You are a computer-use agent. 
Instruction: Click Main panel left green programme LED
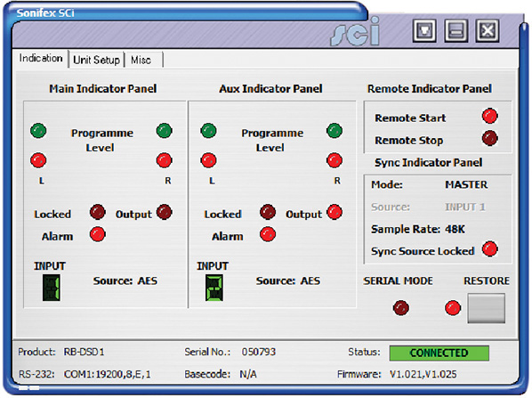38,131
